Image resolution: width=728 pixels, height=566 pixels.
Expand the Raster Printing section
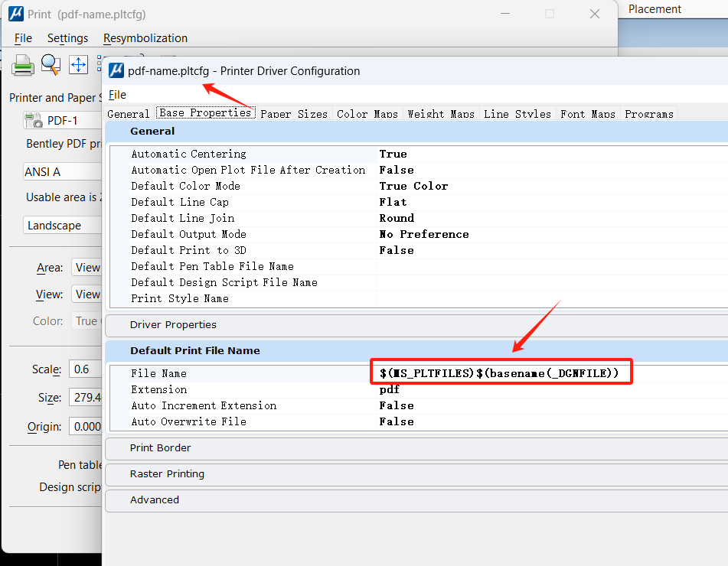click(416, 474)
